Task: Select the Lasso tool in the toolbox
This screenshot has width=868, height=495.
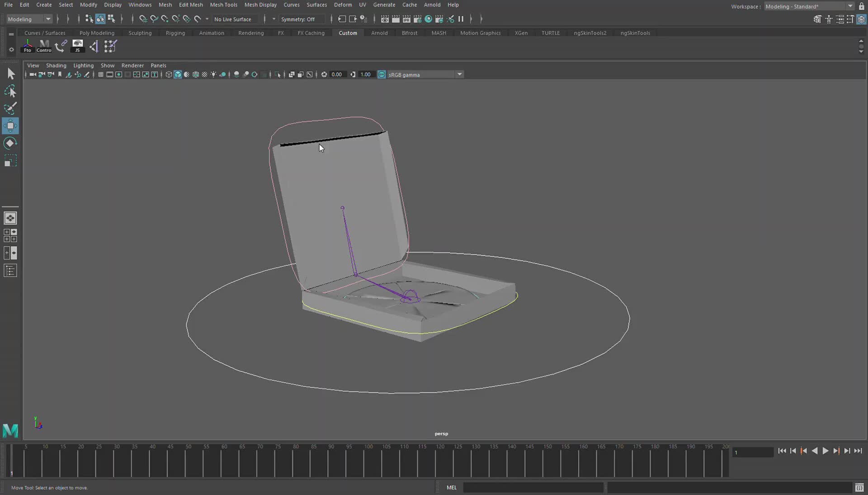Action: point(11,91)
